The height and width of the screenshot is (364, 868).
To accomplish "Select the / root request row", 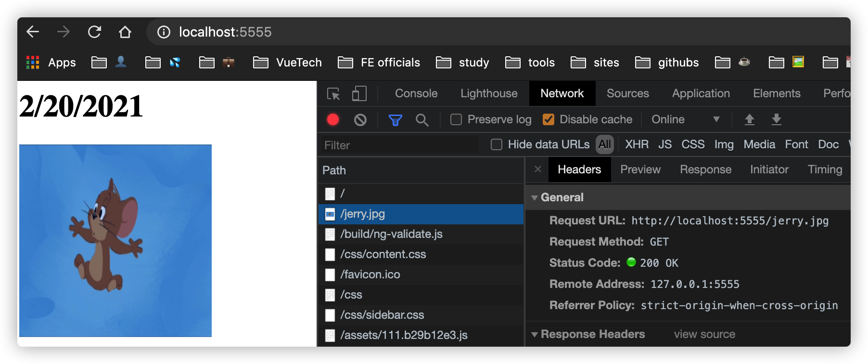I will tap(421, 194).
